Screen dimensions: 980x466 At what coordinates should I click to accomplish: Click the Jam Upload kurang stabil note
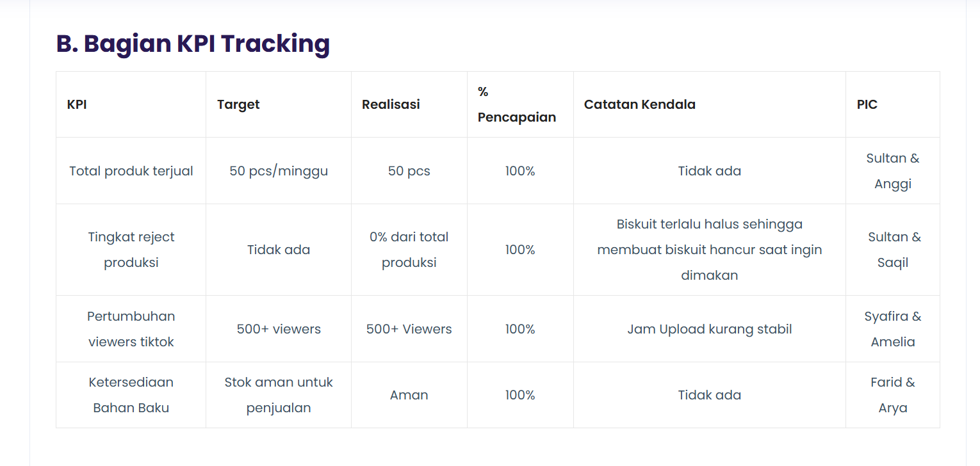[710, 329]
